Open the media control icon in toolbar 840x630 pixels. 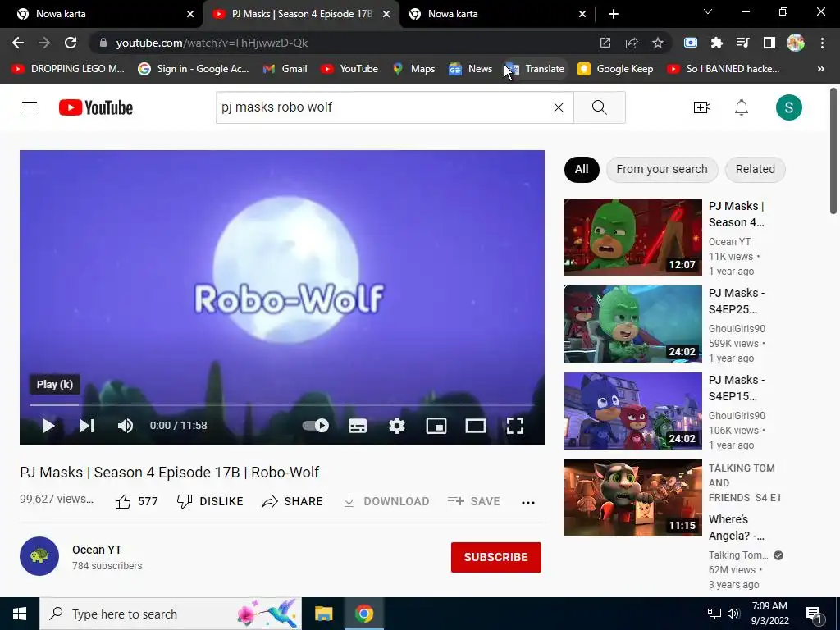point(742,43)
